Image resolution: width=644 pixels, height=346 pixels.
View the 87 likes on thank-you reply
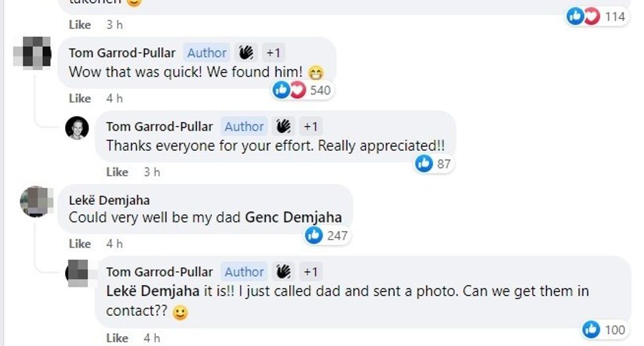pos(434,163)
